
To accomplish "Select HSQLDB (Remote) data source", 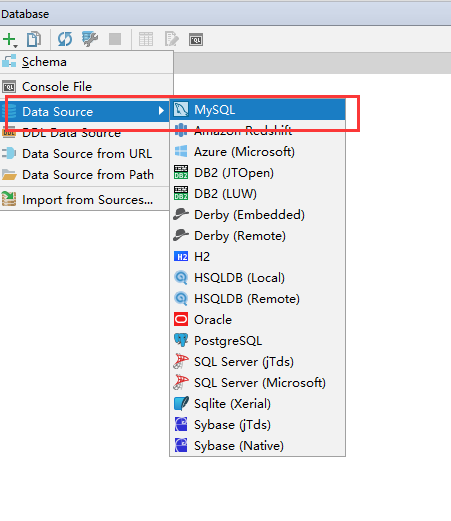I will tap(257, 299).
